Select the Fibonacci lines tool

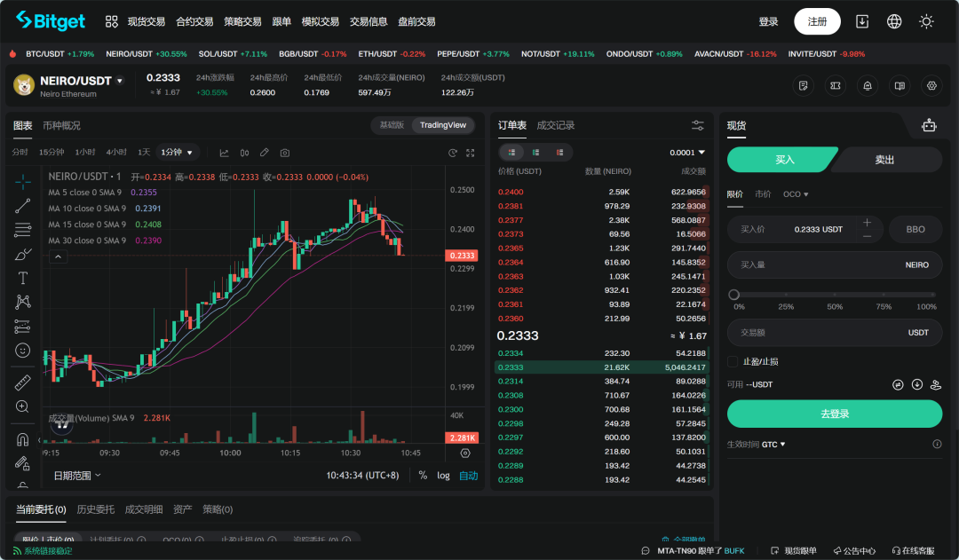[x=22, y=230]
